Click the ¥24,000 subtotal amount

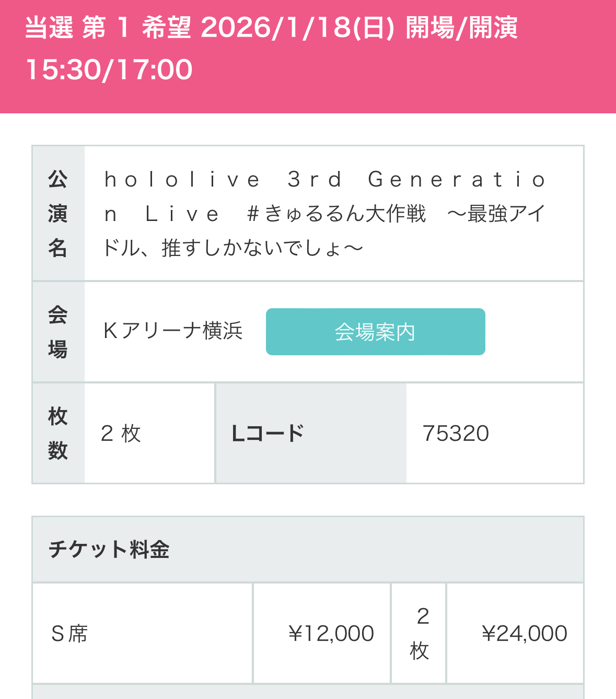coord(524,634)
